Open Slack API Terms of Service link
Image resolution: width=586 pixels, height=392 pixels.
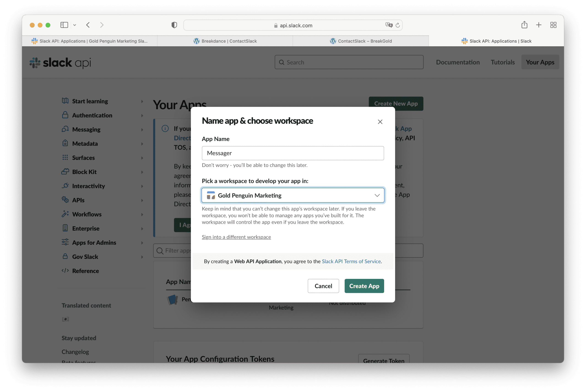[x=351, y=261]
